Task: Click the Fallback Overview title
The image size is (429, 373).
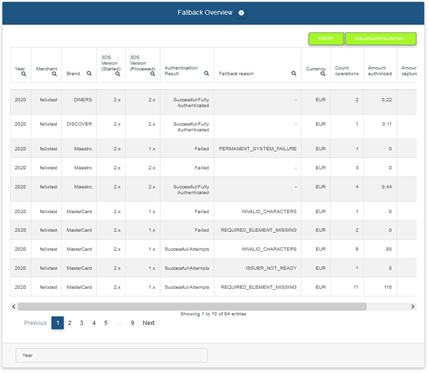Action: [205, 13]
